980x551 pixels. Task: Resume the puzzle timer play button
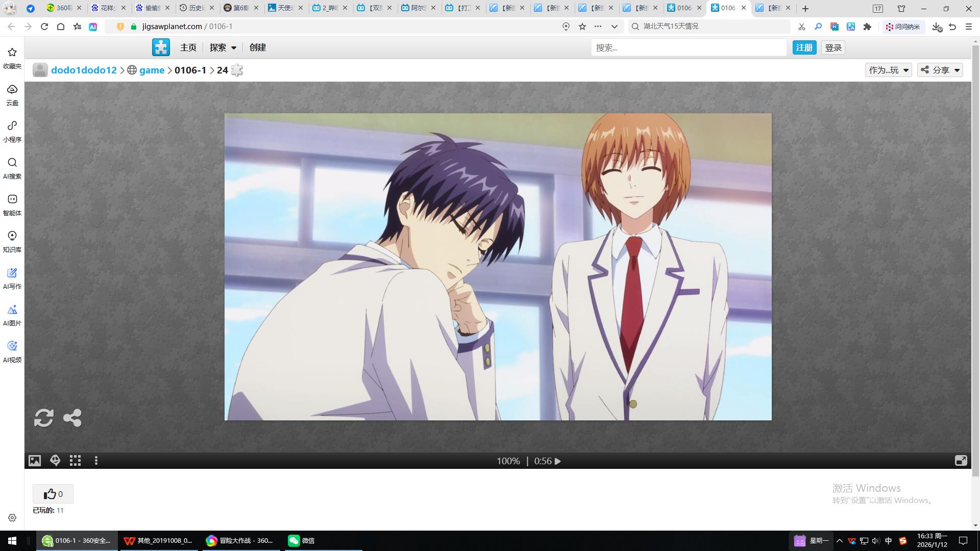click(x=558, y=461)
